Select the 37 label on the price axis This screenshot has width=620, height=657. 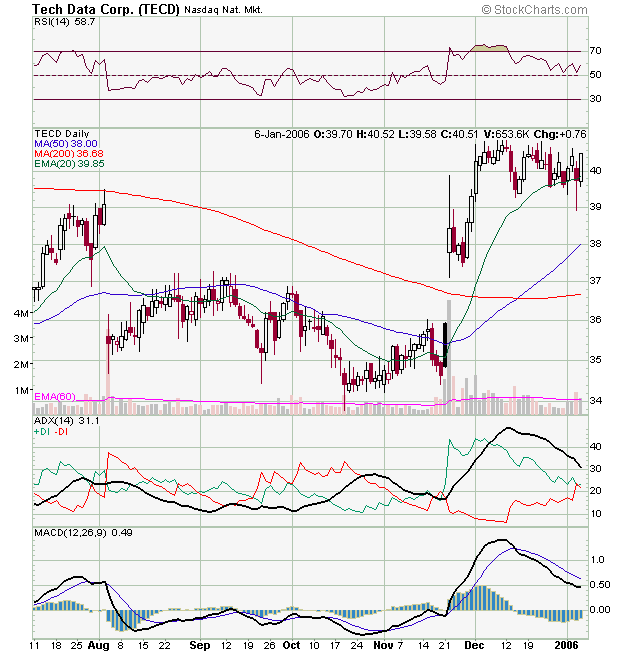pyautogui.click(x=595, y=281)
